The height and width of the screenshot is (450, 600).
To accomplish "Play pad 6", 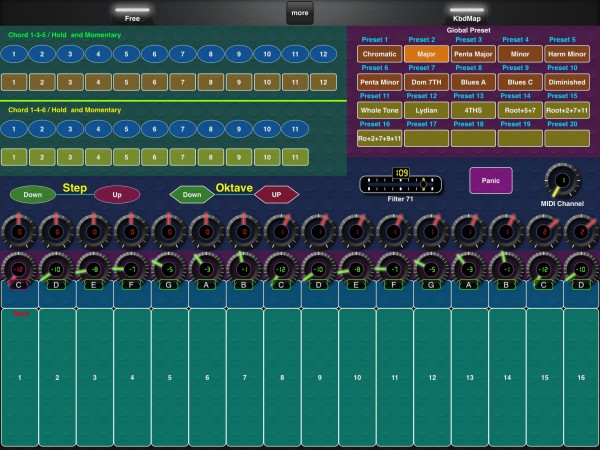I will coord(207,377).
